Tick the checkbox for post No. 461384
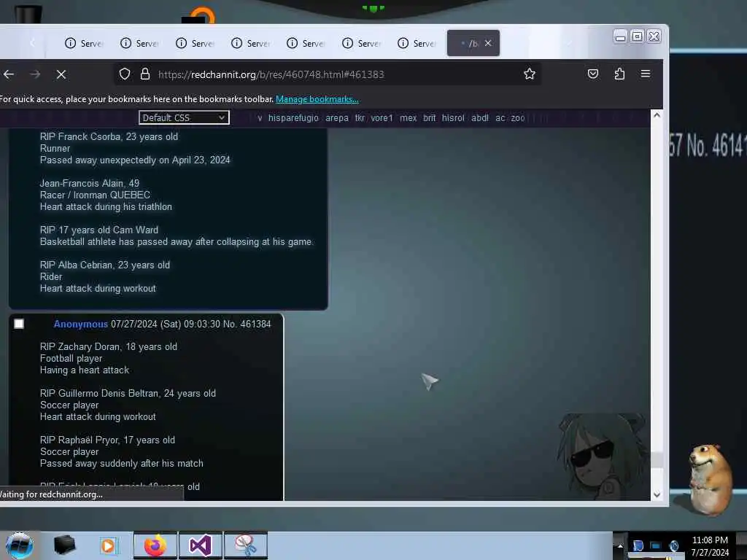This screenshot has height=560, width=747. coord(18,324)
